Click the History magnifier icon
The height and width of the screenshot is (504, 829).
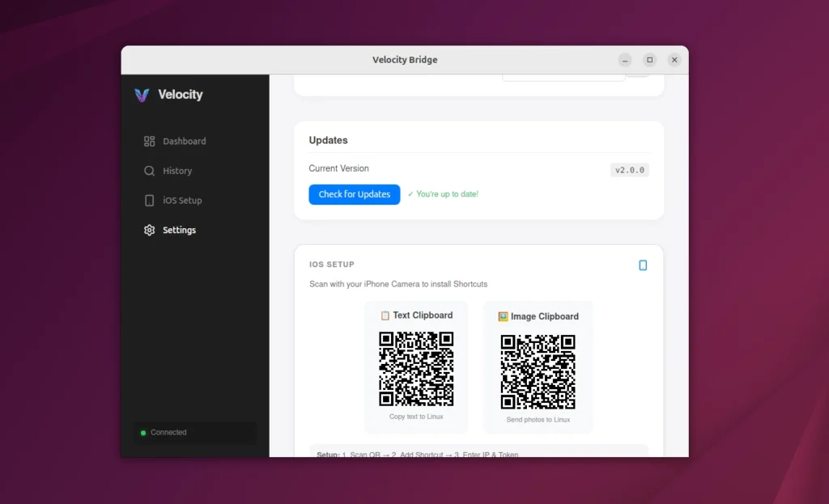coord(149,171)
